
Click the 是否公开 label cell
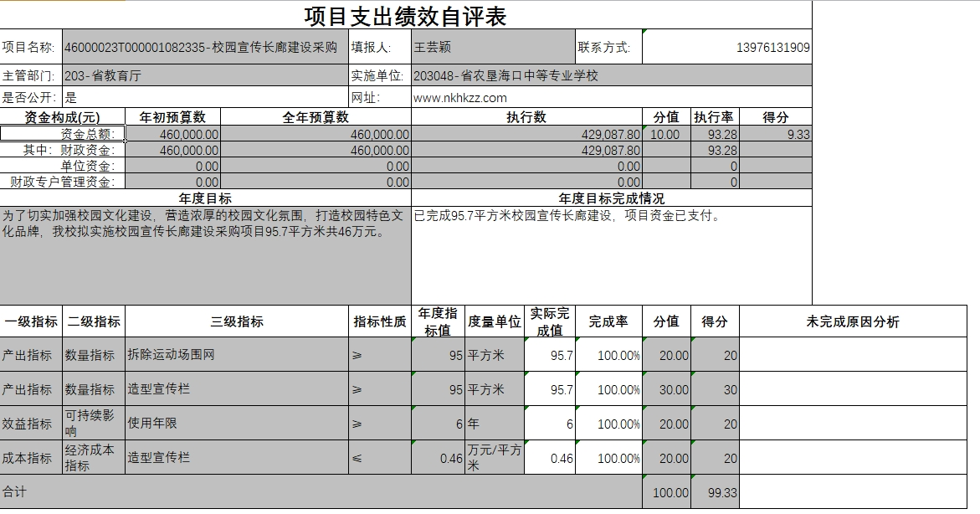pos(31,97)
